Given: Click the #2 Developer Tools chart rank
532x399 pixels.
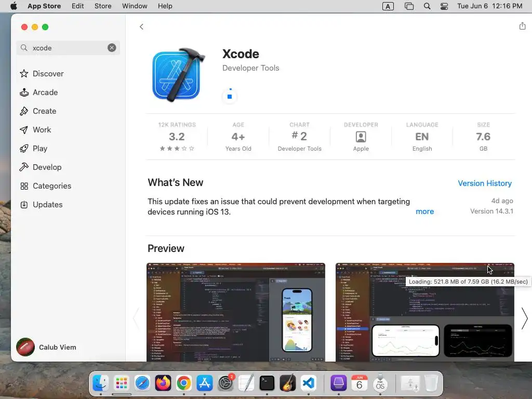Looking at the screenshot, I should click(299, 137).
